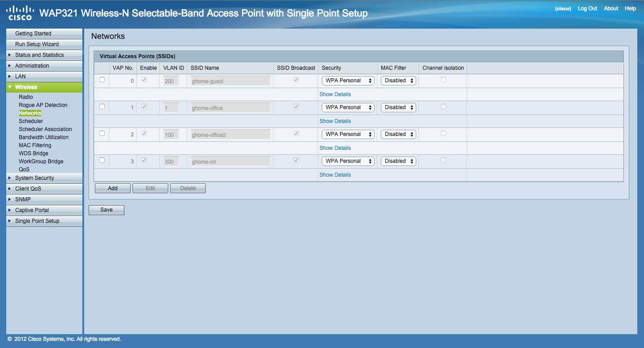Expand System Security menu
This screenshot has height=348, width=644.
tap(44, 178)
